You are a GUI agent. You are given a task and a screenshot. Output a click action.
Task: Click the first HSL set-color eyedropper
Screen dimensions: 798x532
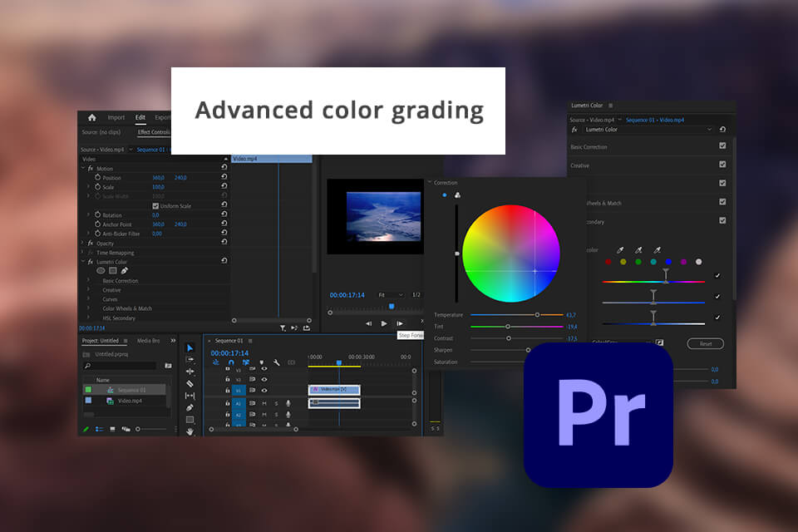coord(620,250)
